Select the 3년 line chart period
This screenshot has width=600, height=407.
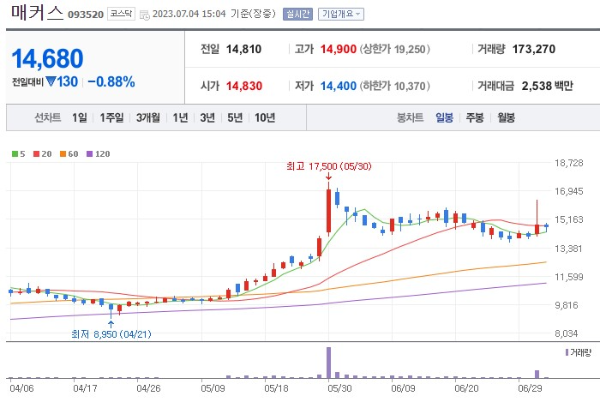207,117
